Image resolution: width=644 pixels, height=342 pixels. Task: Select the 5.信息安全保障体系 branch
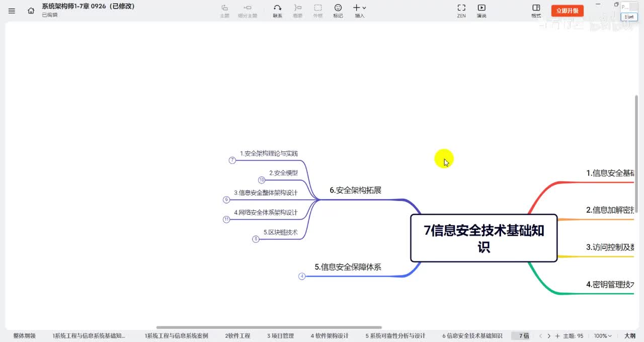(x=348, y=267)
